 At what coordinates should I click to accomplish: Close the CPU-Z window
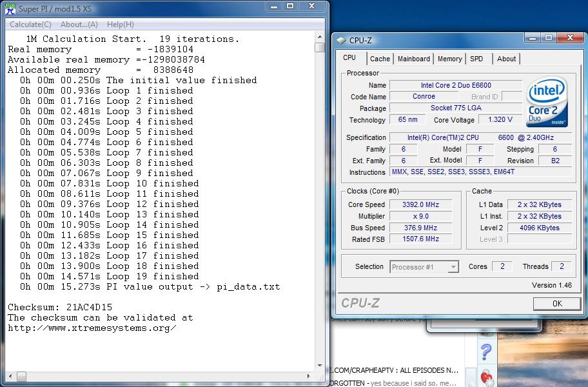pyautogui.click(x=570, y=37)
